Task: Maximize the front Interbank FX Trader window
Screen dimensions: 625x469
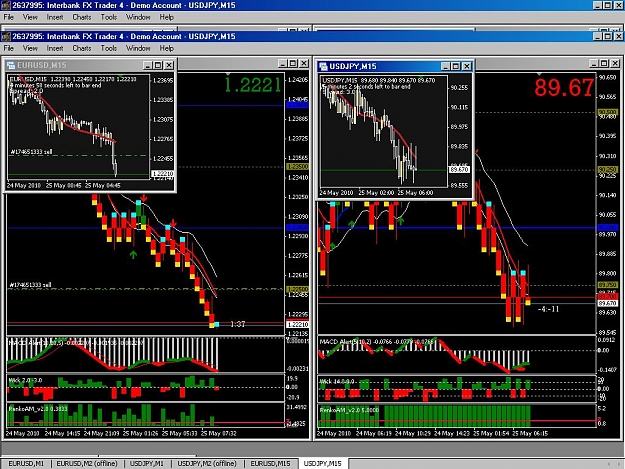Action: click(607, 36)
